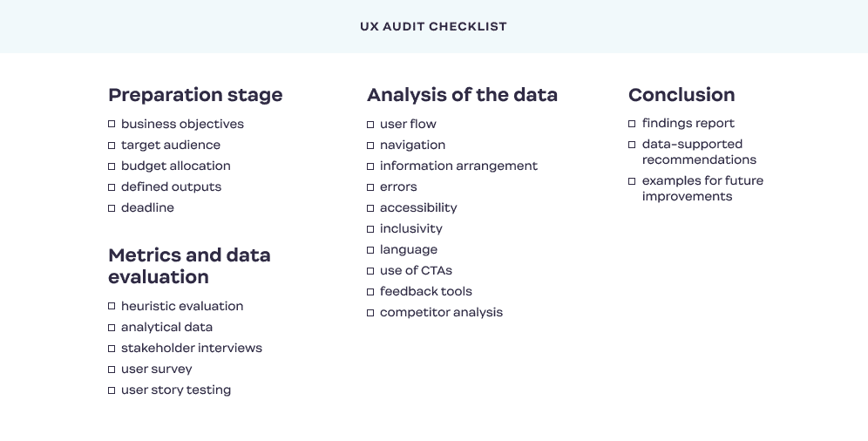Screen dimensions: 868x441
Task: Tick the use of CTAs checkbox
Action: 370,271
